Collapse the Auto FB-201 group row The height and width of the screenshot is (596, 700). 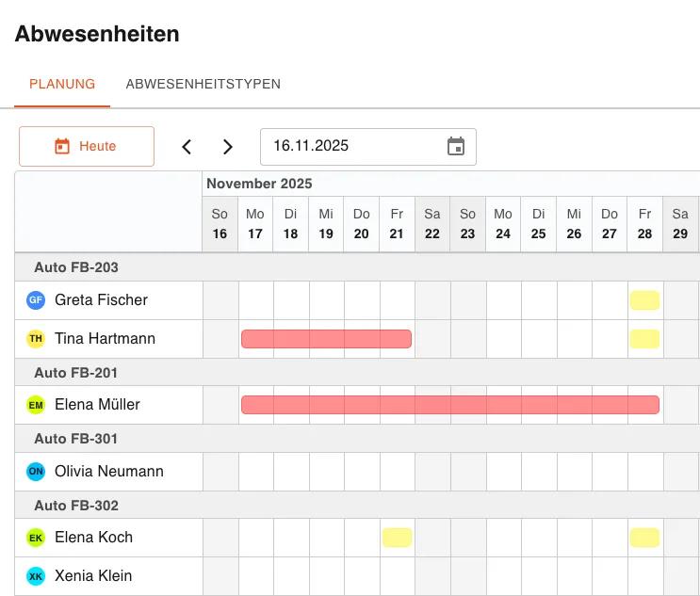[76, 373]
